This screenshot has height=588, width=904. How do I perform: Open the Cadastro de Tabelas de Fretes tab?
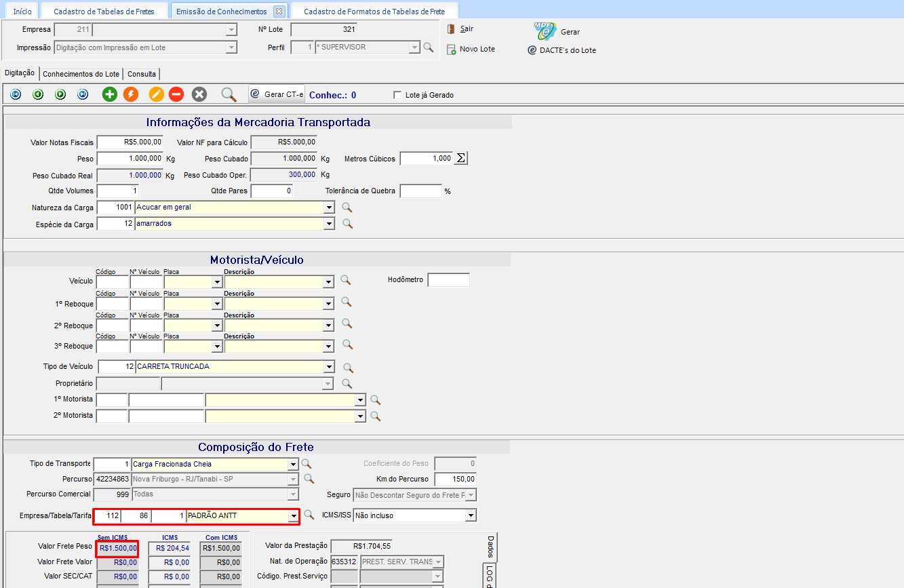[104, 12]
